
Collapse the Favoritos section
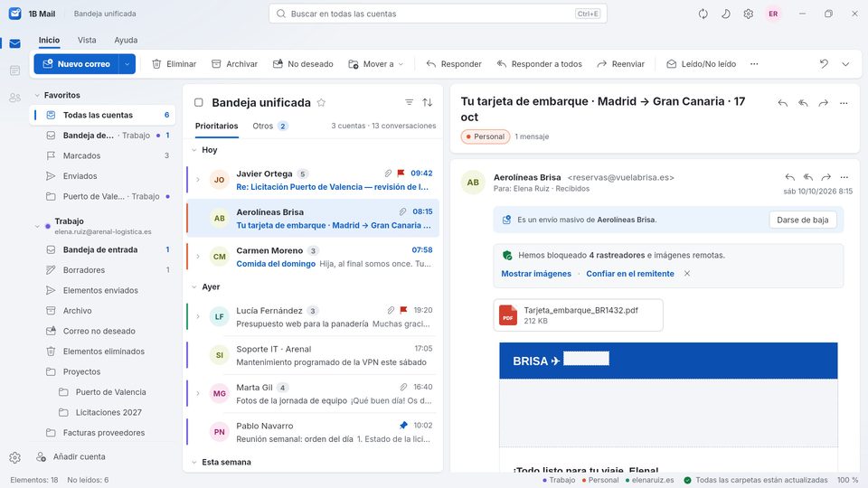pyautogui.click(x=37, y=95)
